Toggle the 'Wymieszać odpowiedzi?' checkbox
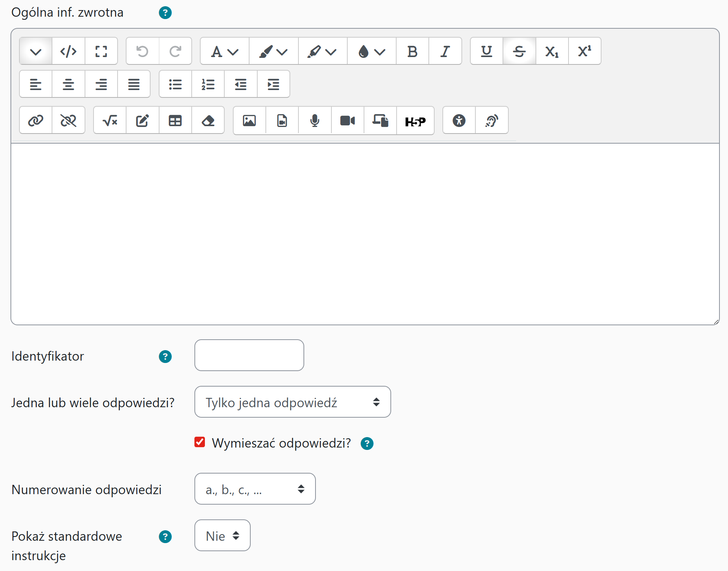728x571 pixels. click(x=200, y=442)
